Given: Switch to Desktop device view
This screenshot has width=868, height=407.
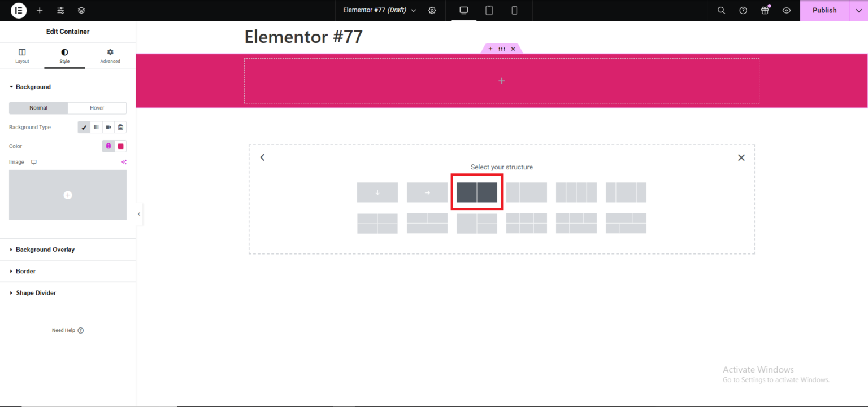Looking at the screenshot, I should tap(464, 10).
